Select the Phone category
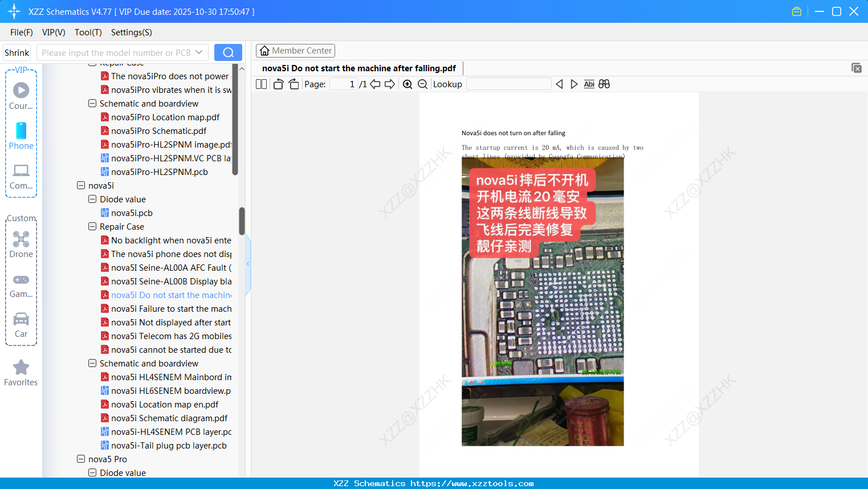The height and width of the screenshot is (489, 868). coord(21,136)
